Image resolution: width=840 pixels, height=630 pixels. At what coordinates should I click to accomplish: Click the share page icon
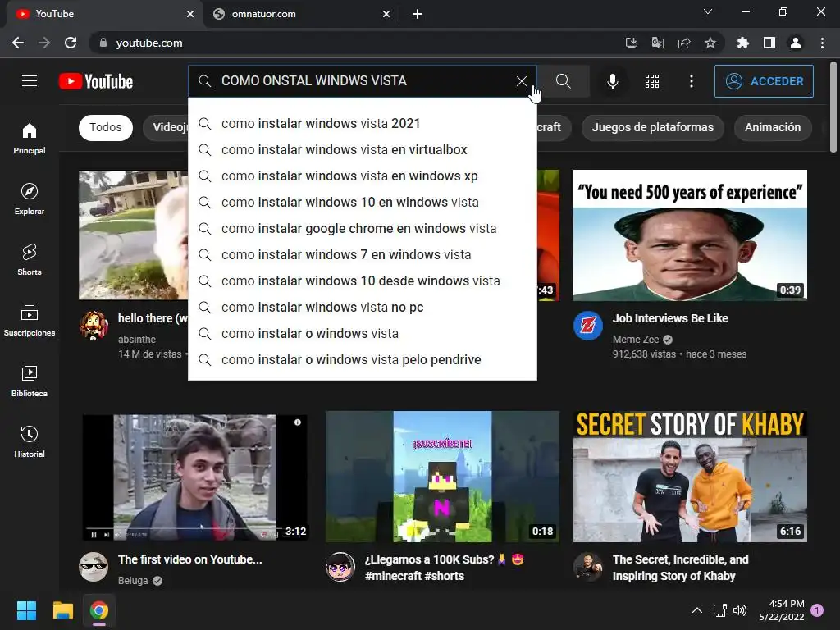tap(684, 43)
